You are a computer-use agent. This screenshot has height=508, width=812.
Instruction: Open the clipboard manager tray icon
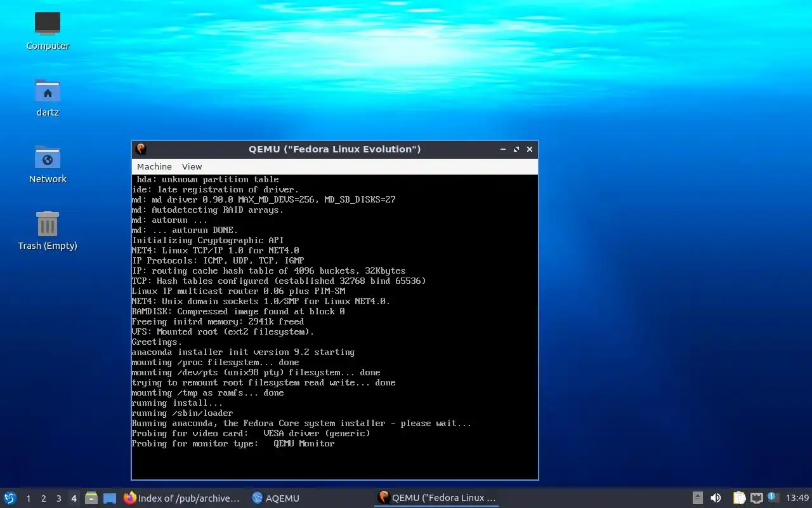(739, 498)
